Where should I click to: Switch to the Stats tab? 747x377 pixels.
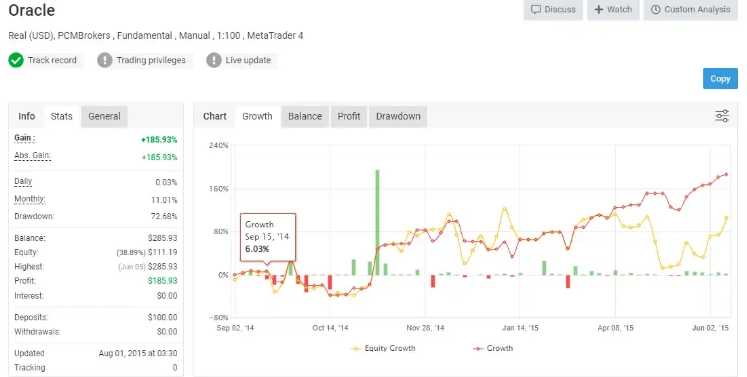61,116
